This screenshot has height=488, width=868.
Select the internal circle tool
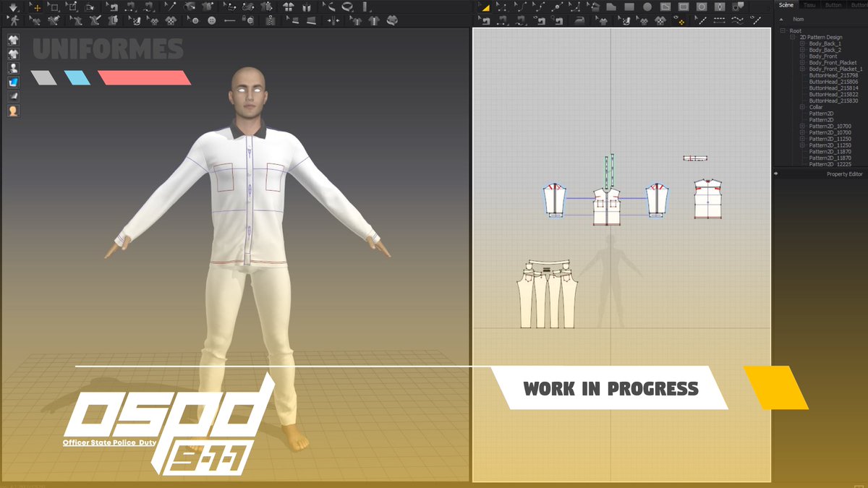(x=702, y=7)
